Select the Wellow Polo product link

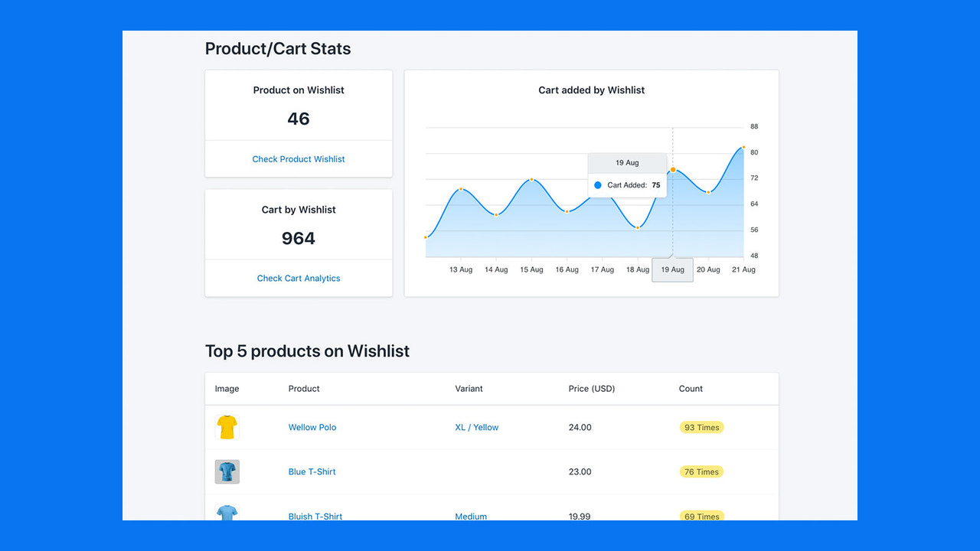(312, 427)
